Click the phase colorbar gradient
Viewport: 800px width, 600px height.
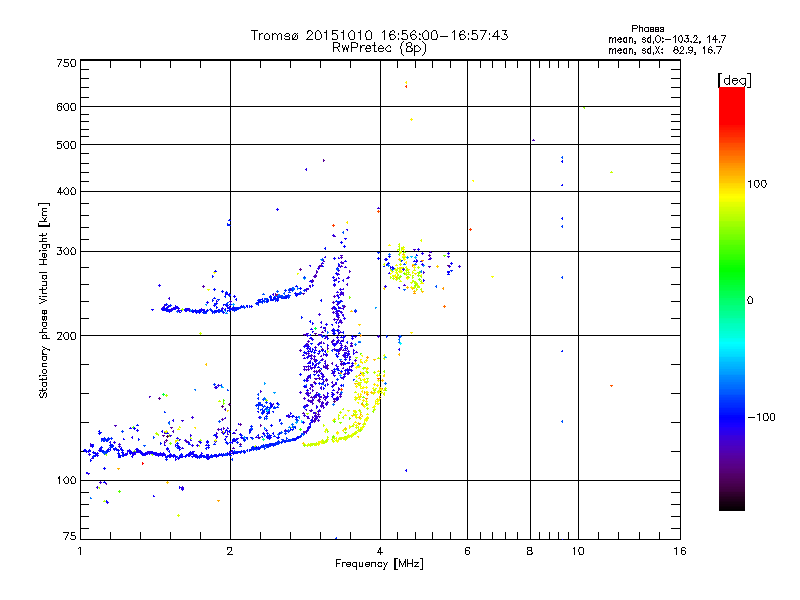pyautogui.click(x=732, y=298)
